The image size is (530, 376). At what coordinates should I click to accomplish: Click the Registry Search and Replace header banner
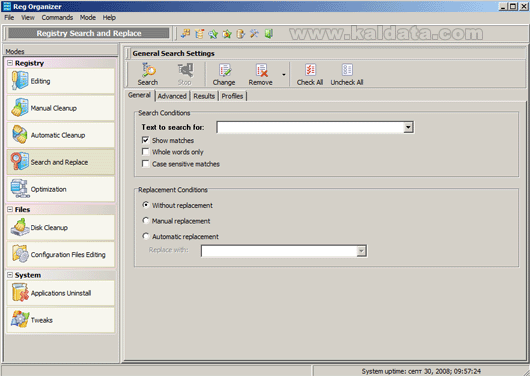click(89, 33)
